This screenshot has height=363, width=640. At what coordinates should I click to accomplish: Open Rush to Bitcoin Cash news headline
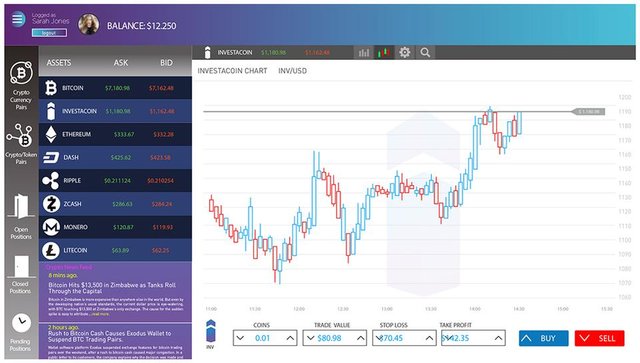109,336
